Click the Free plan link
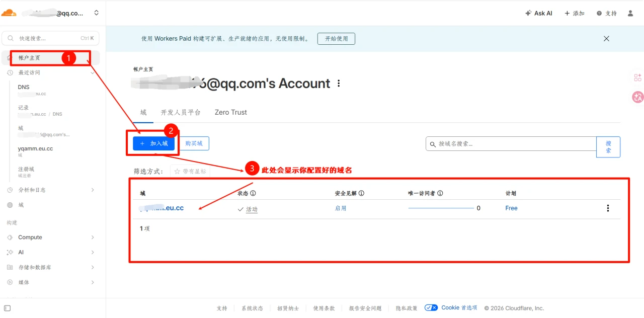 click(511, 208)
